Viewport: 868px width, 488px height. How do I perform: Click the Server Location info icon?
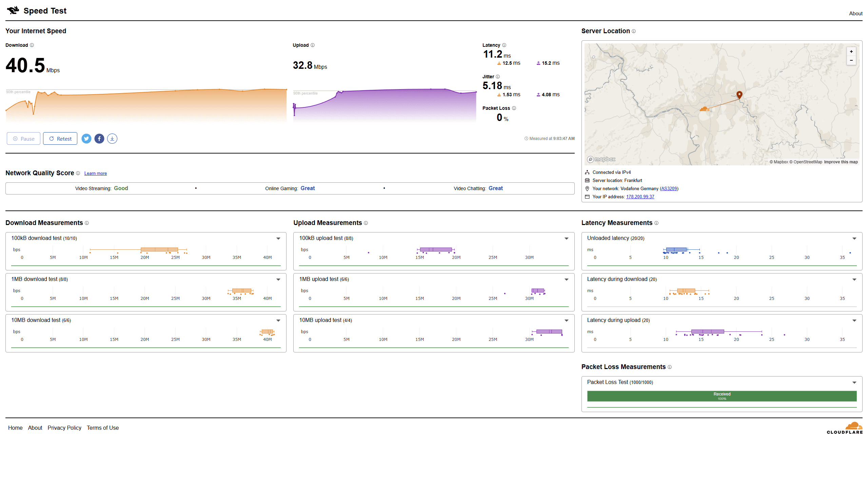pos(634,31)
